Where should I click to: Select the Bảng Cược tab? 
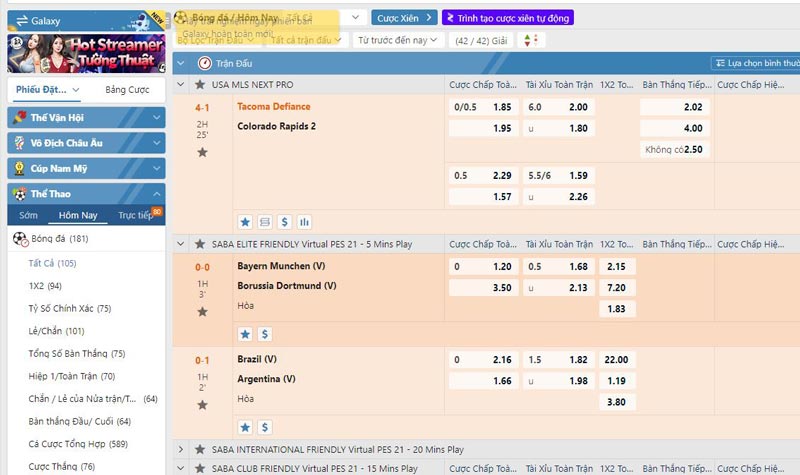point(127,90)
